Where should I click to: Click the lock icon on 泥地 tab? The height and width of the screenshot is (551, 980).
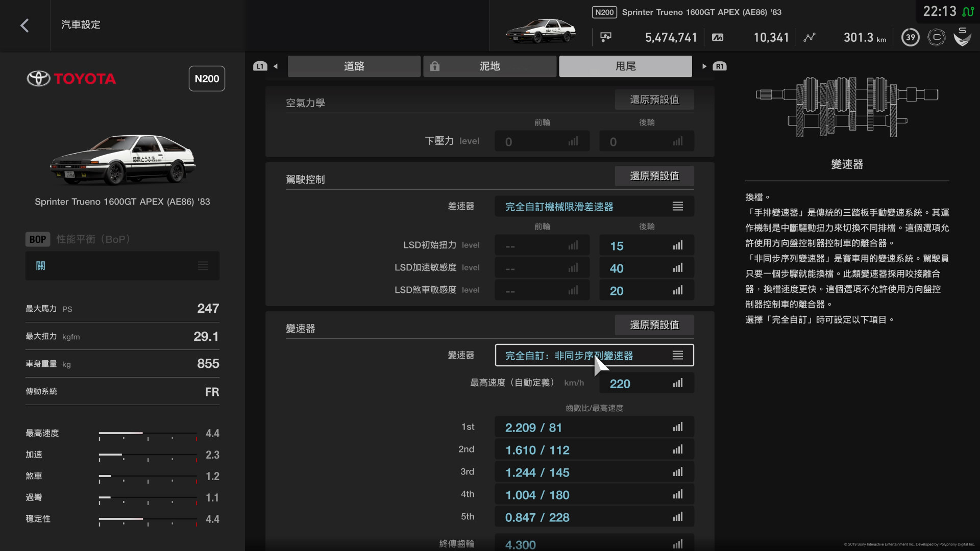click(x=434, y=66)
